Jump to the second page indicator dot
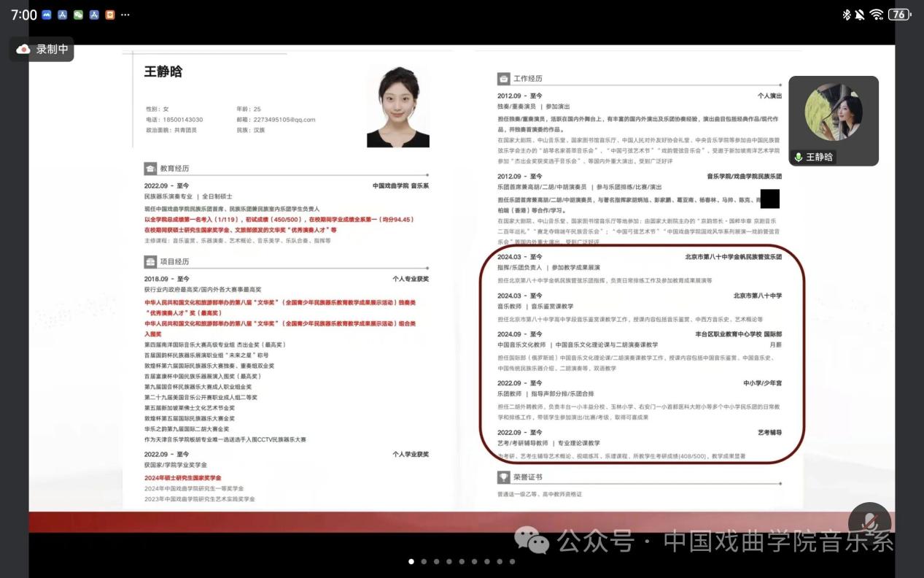The height and width of the screenshot is (578, 924). [x=424, y=561]
